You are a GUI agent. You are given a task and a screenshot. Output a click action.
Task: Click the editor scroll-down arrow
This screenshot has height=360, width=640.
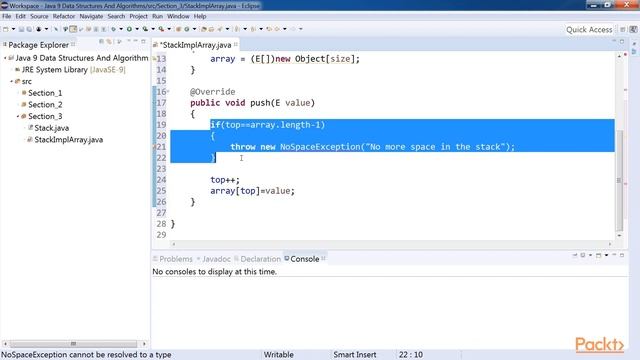coord(619,236)
